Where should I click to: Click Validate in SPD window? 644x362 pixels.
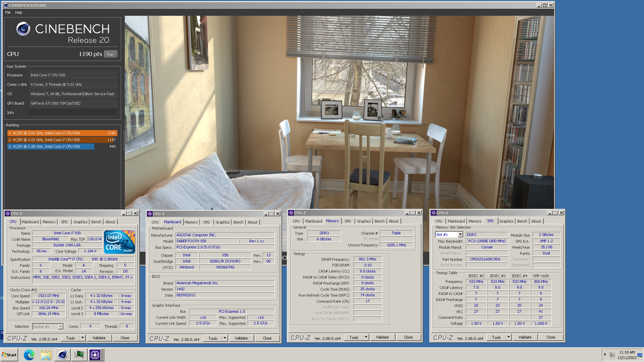point(525,338)
